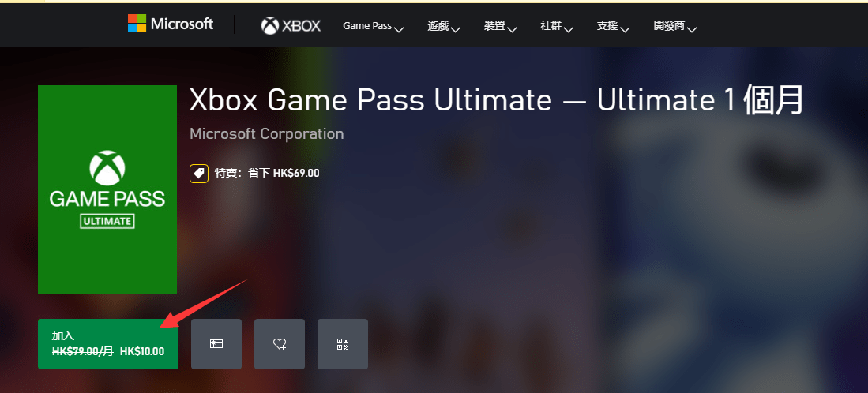868x393 pixels.
Task: Click the gift card icon button
Action: click(216, 344)
